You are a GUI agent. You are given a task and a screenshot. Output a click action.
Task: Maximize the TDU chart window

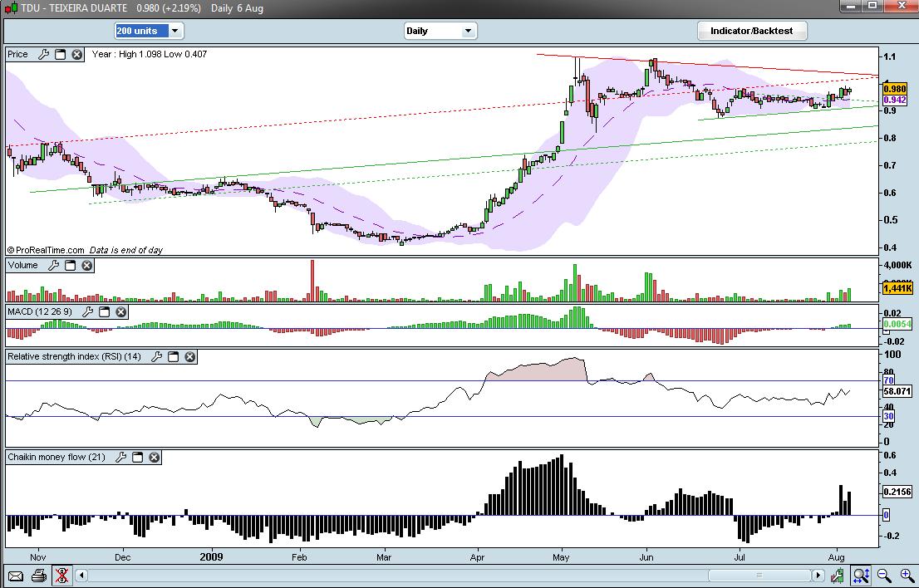coord(872,6)
